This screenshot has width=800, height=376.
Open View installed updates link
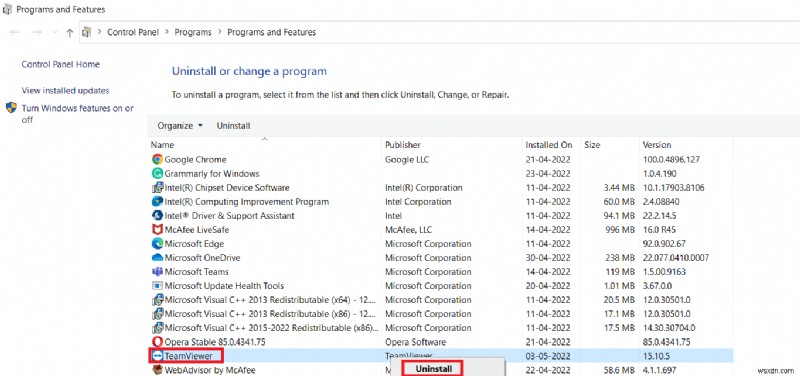click(x=65, y=90)
